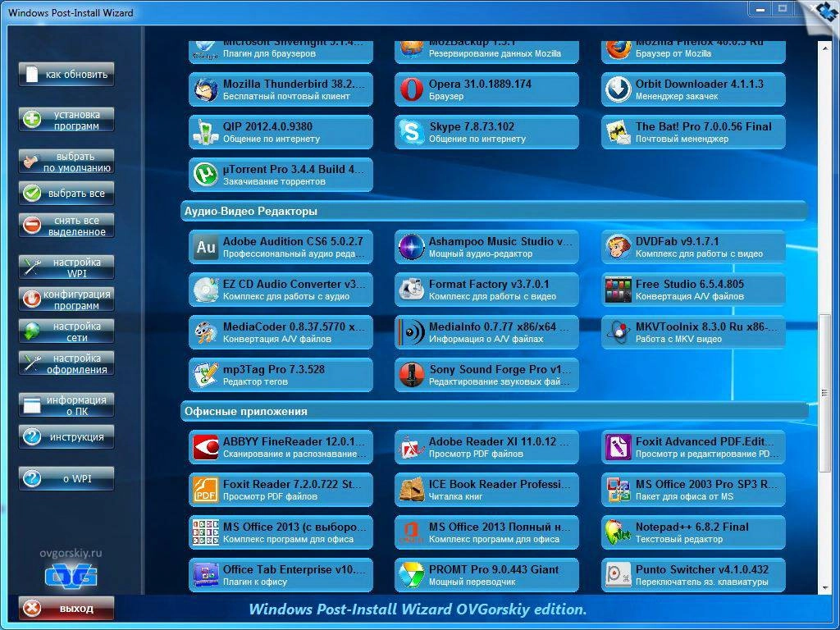Image resolution: width=840 pixels, height=630 pixels.
Task: Open 'настройка сети' network settings
Action: tap(66, 331)
